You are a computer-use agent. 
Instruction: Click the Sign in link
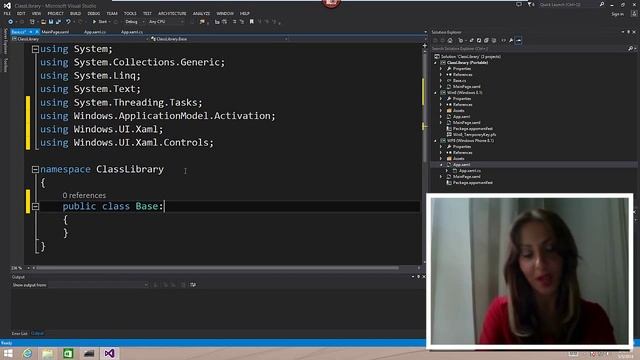pos(618,14)
